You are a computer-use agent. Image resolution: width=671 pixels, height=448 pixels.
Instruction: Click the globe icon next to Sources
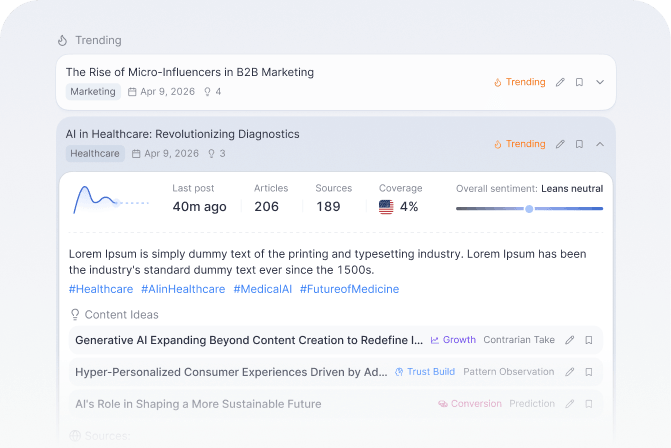(x=75, y=436)
